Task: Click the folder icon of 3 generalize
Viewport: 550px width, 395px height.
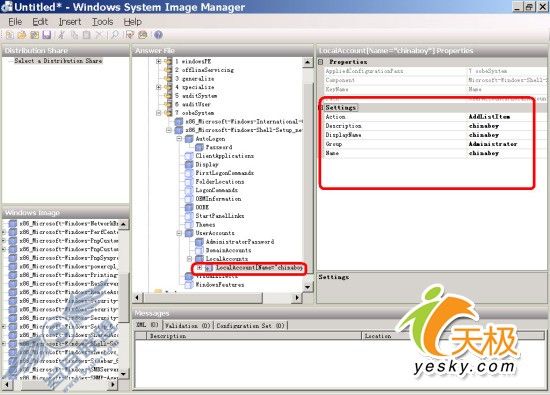Action: tap(168, 79)
